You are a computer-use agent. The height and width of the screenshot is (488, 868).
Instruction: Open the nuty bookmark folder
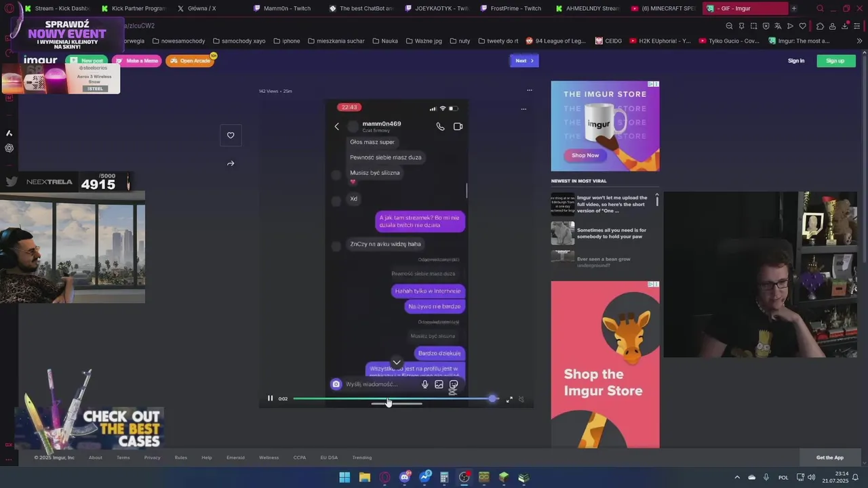point(460,41)
